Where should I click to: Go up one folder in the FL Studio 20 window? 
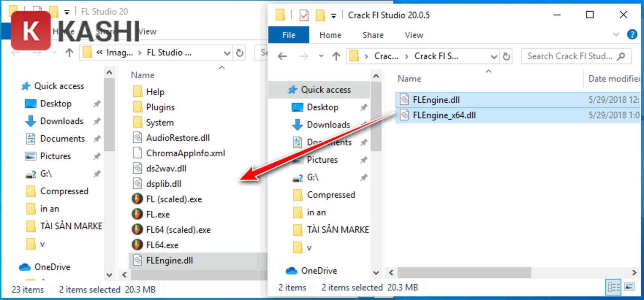tap(69, 52)
